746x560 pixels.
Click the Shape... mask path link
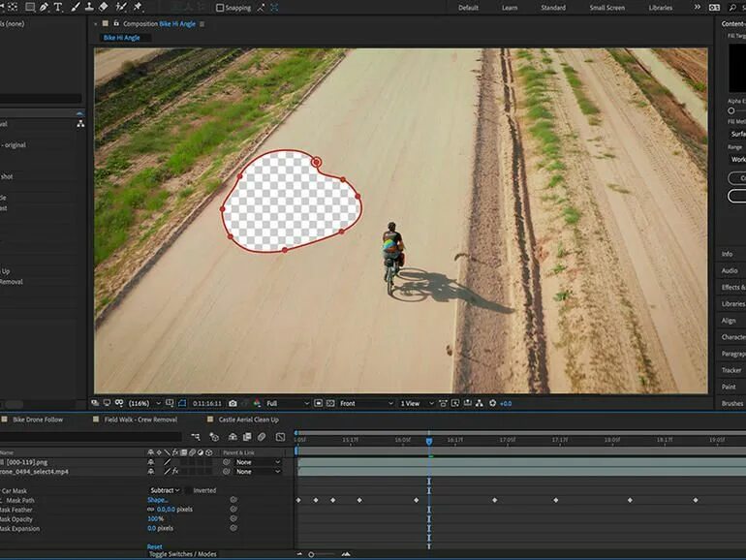click(x=158, y=500)
